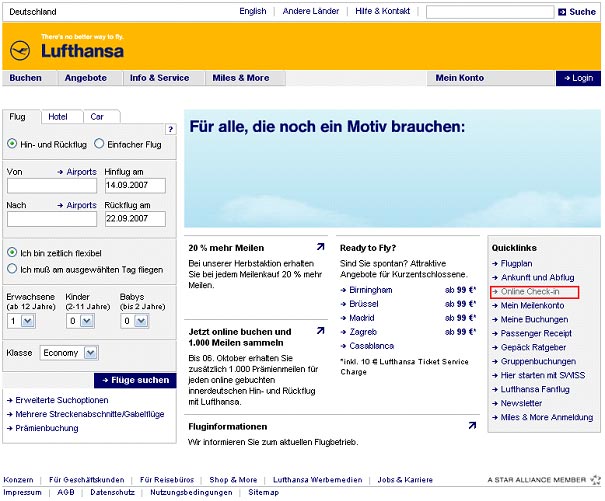Viewport: 605px width, 501px height.
Task: Click the Suche arrow icon
Action: (562, 12)
